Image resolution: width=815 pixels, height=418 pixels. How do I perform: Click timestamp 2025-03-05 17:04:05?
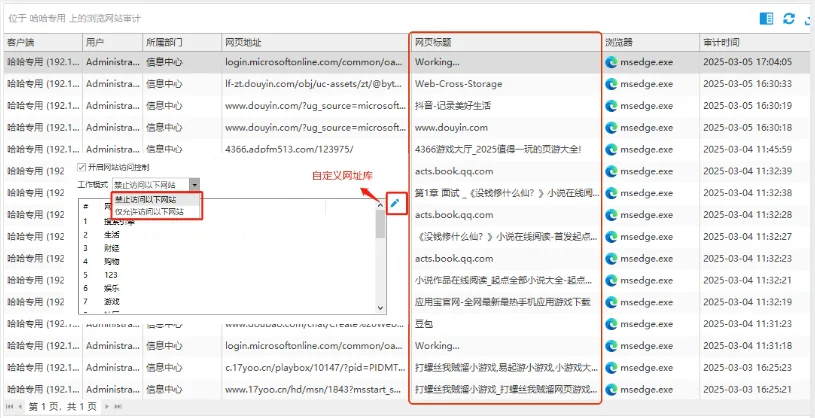click(x=747, y=62)
